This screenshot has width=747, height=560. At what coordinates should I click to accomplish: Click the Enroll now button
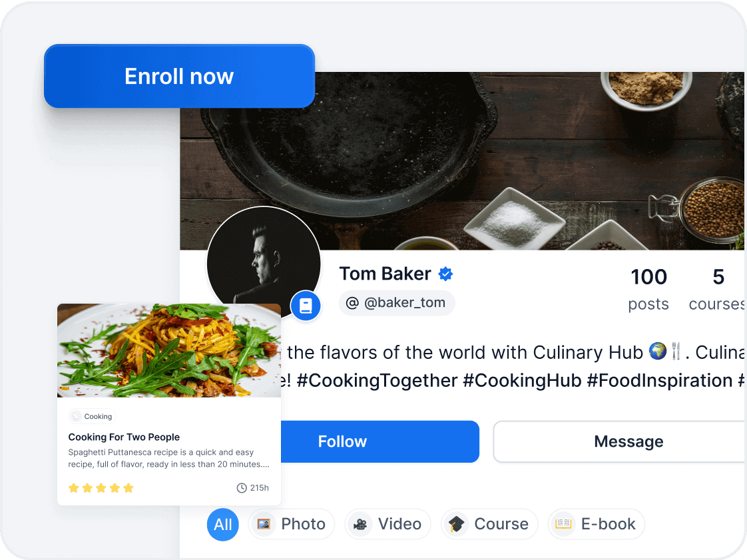pyautogui.click(x=179, y=76)
